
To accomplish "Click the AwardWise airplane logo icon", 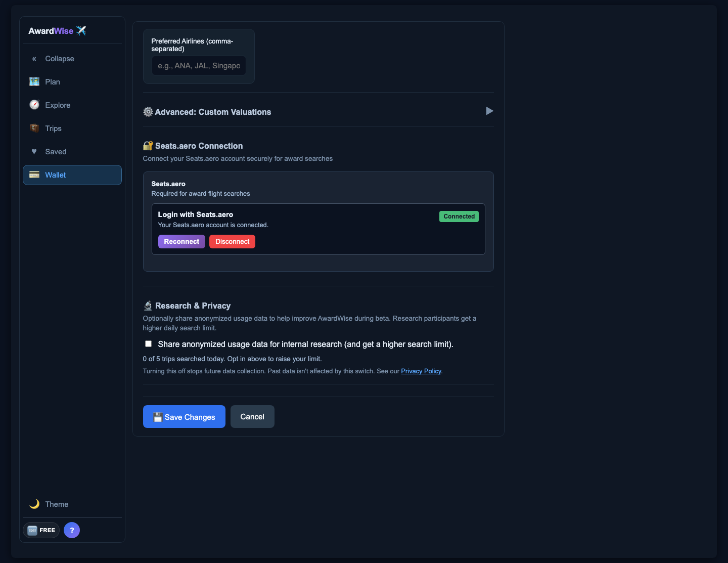I will tap(81, 31).
